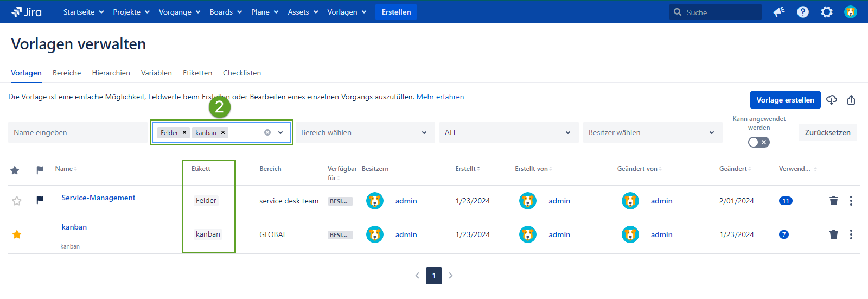Click the cloud download import icon
This screenshot has height=299, width=868.
coord(832,100)
